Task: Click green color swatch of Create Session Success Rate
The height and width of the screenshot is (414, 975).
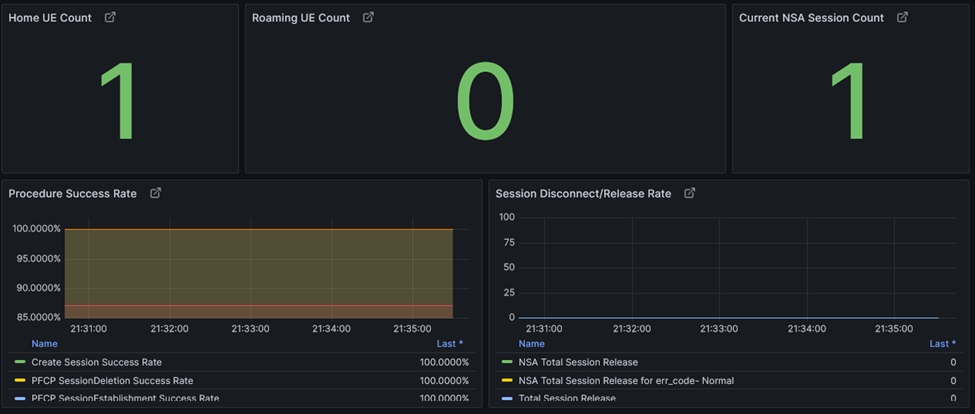Action: coord(20,362)
